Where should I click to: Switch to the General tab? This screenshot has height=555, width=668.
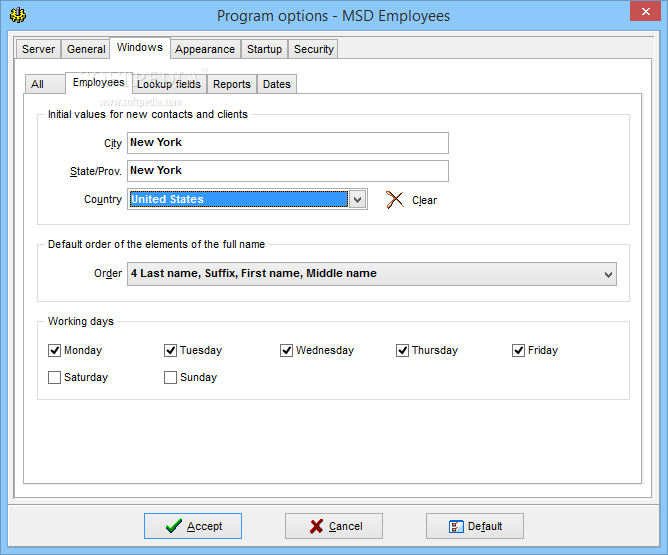[86, 49]
